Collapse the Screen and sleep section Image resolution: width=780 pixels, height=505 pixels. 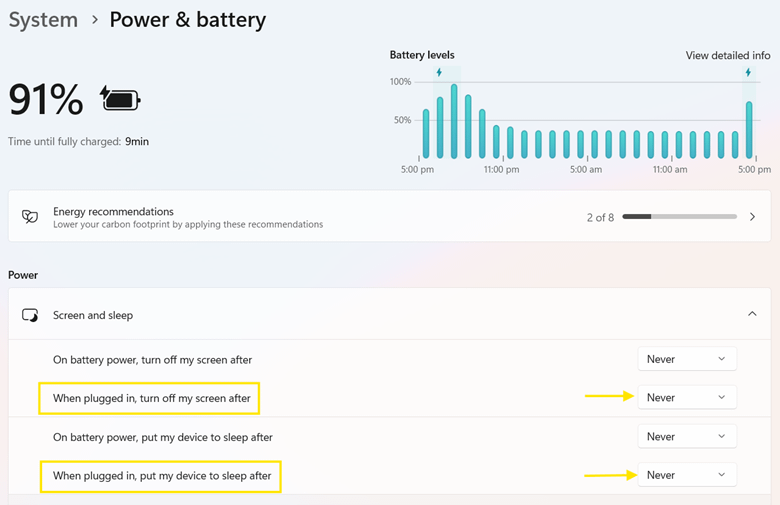tap(752, 314)
